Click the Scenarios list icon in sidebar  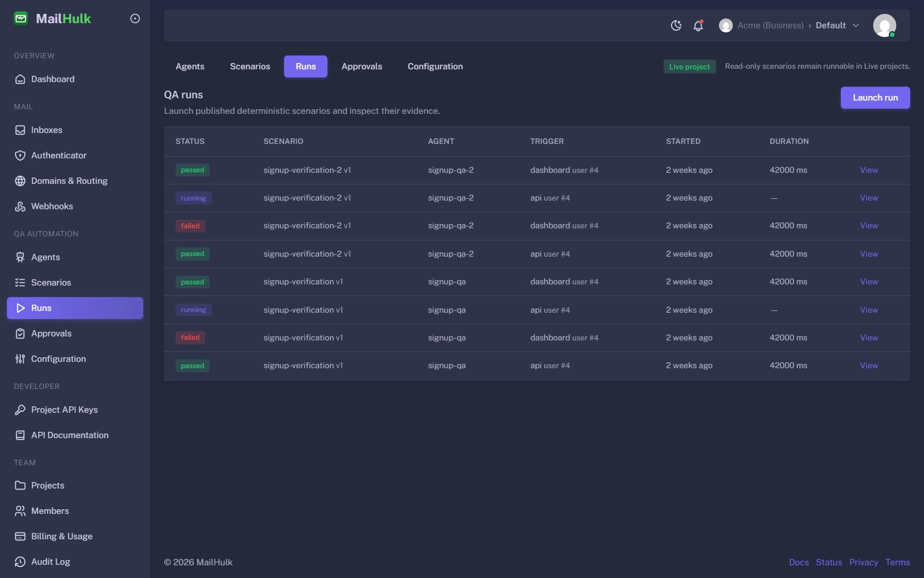point(20,283)
